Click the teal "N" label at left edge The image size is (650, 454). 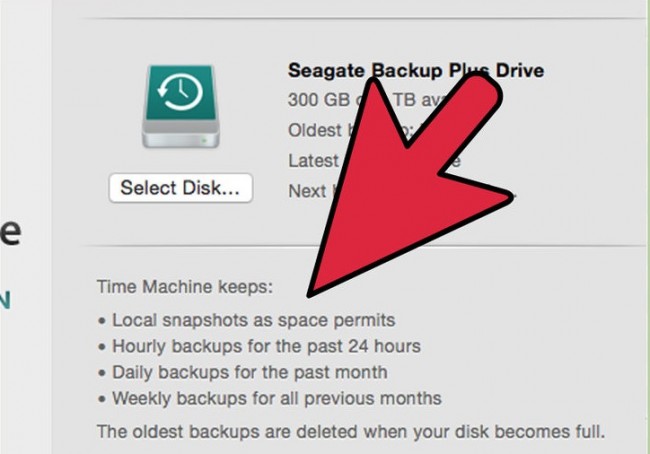point(5,300)
